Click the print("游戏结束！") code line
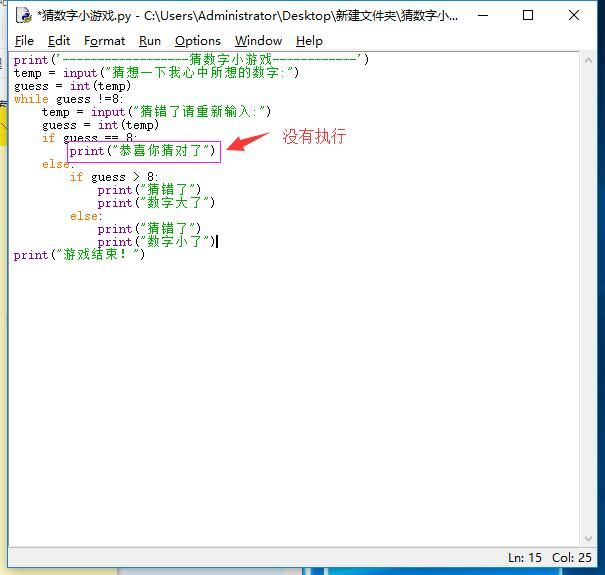Image resolution: width=605 pixels, height=575 pixels. (x=79, y=255)
